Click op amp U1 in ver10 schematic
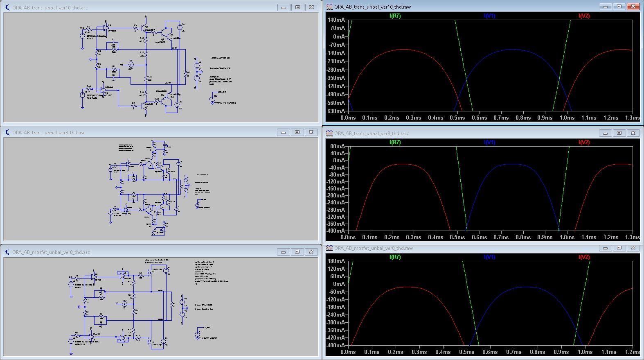This screenshot has height=360, width=644. [x=106, y=28]
